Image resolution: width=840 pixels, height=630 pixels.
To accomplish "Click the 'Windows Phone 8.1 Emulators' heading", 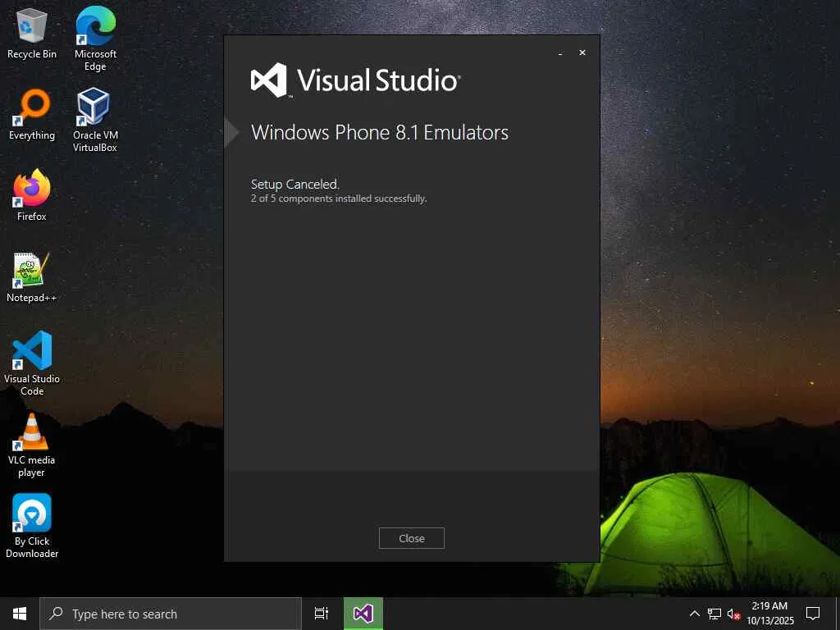I will pos(380,132).
